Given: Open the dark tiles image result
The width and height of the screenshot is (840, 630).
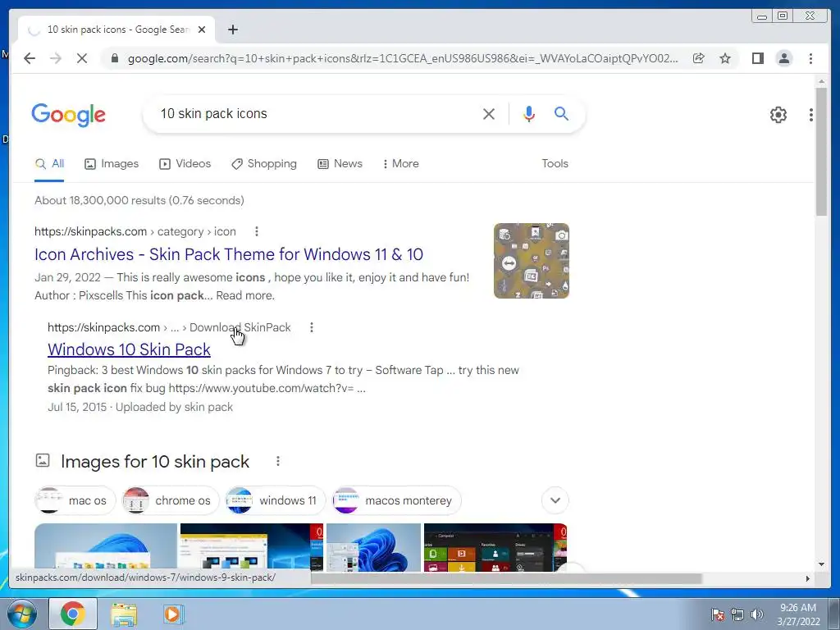Looking at the screenshot, I should [495, 546].
